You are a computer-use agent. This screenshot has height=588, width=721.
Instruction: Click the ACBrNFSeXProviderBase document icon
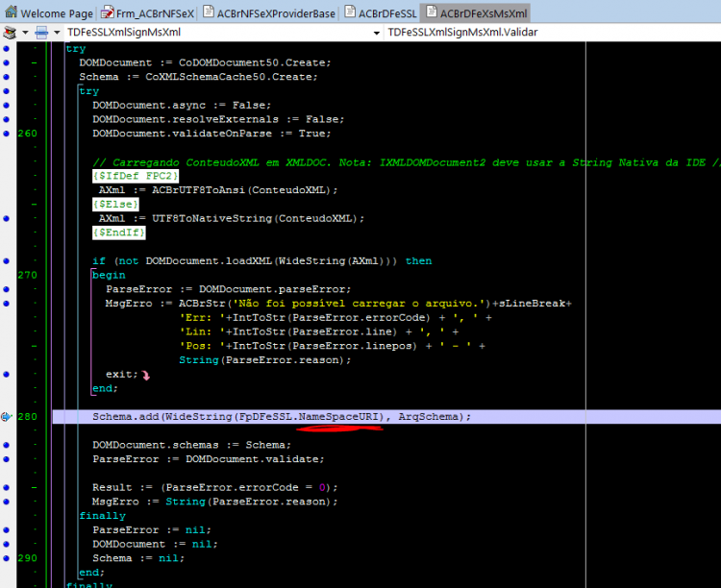209,12
